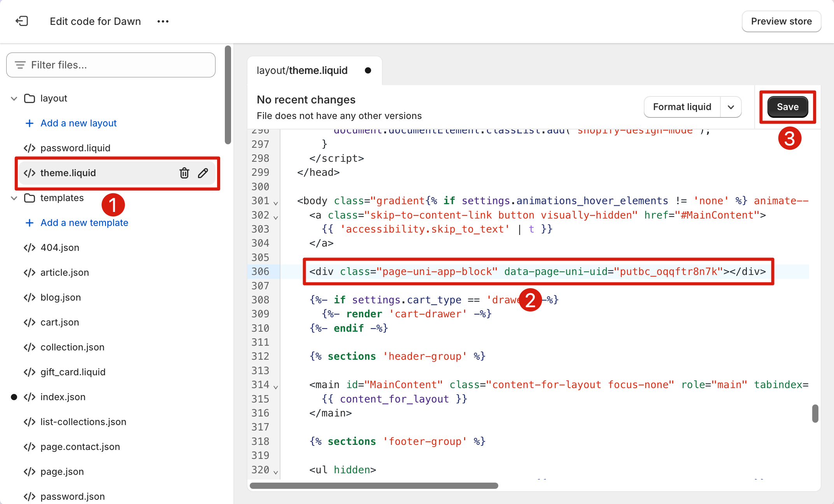Click code icon next to gift_card.liquid

[x=30, y=372]
